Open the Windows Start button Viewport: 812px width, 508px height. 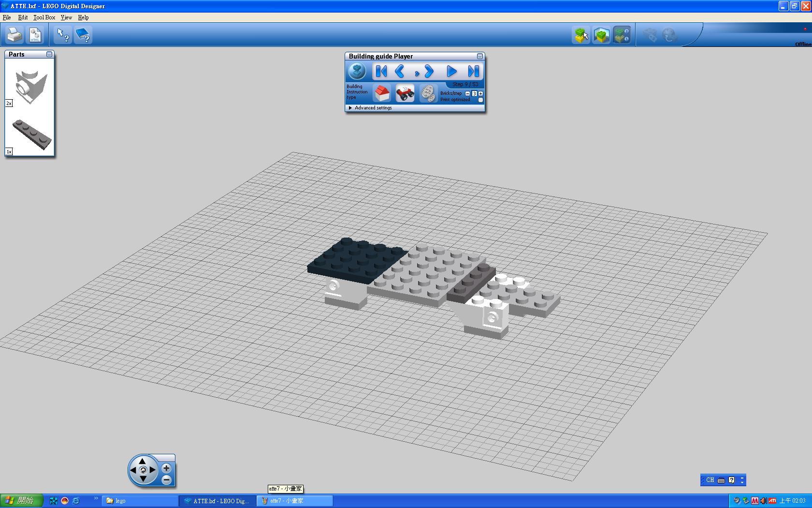(22, 501)
